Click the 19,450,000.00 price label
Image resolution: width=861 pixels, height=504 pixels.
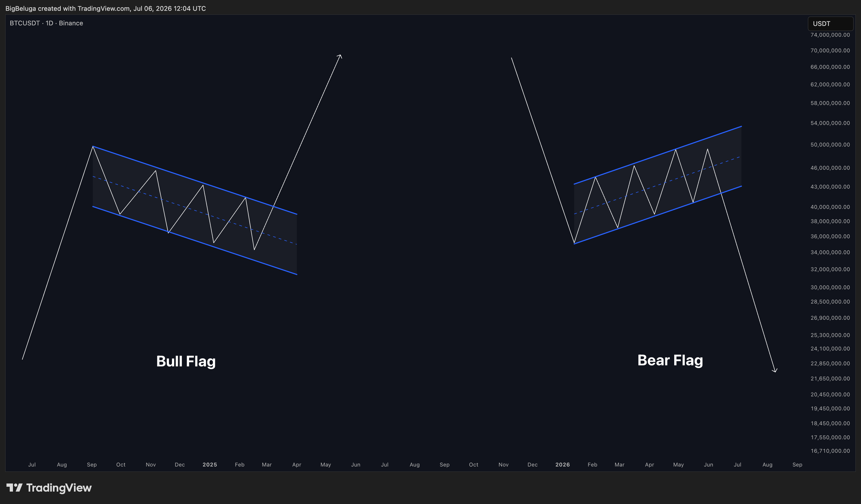click(830, 408)
